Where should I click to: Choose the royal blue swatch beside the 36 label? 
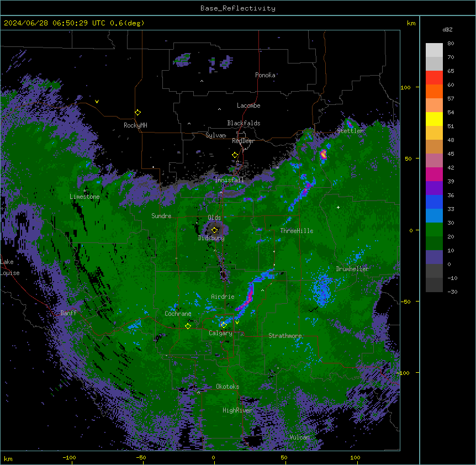434,202
